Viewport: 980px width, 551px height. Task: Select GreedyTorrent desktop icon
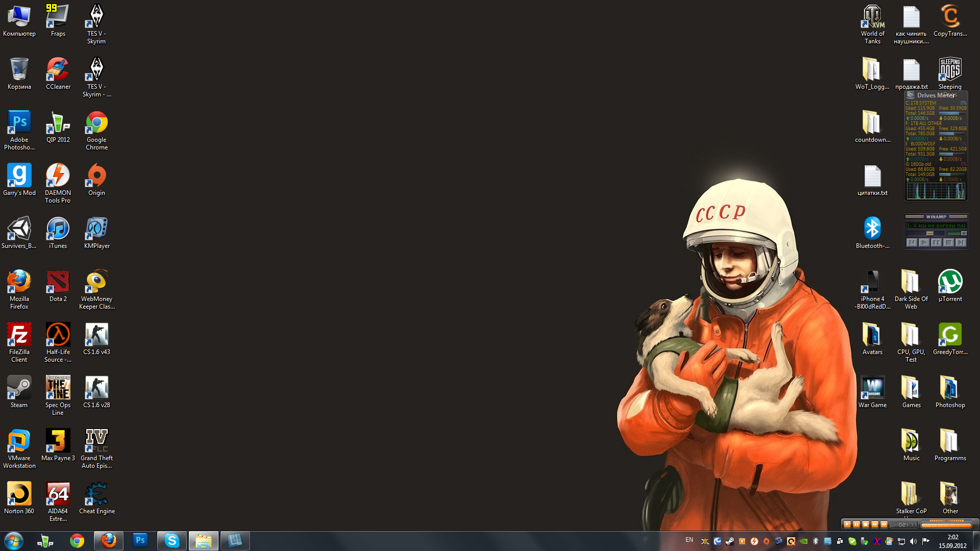(950, 339)
